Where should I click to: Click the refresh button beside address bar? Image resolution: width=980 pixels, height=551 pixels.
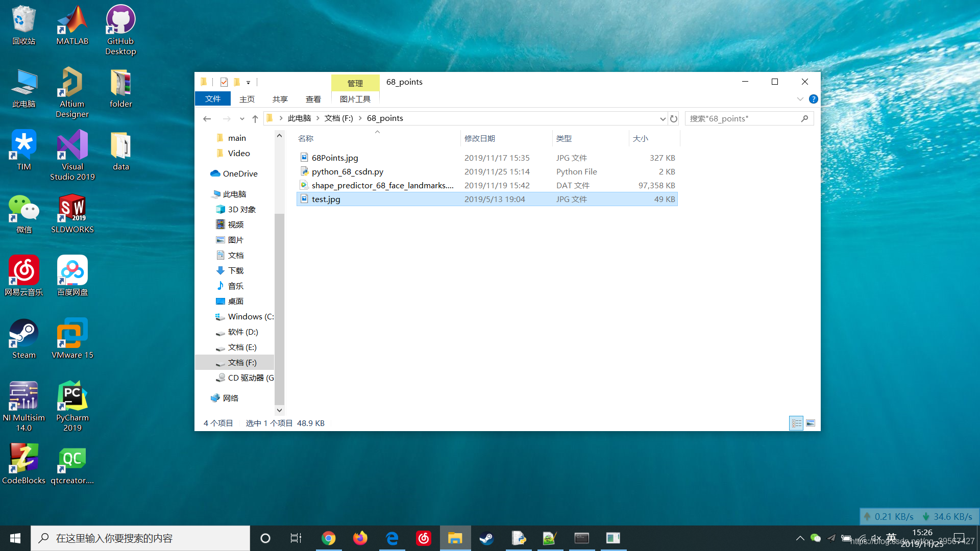click(674, 118)
